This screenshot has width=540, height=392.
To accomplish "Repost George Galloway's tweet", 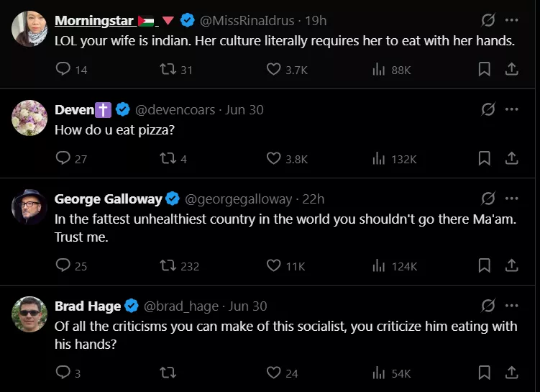I will (x=168, y=266).
